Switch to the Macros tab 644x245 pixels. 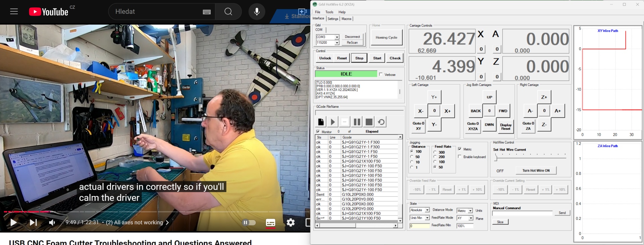346,19
